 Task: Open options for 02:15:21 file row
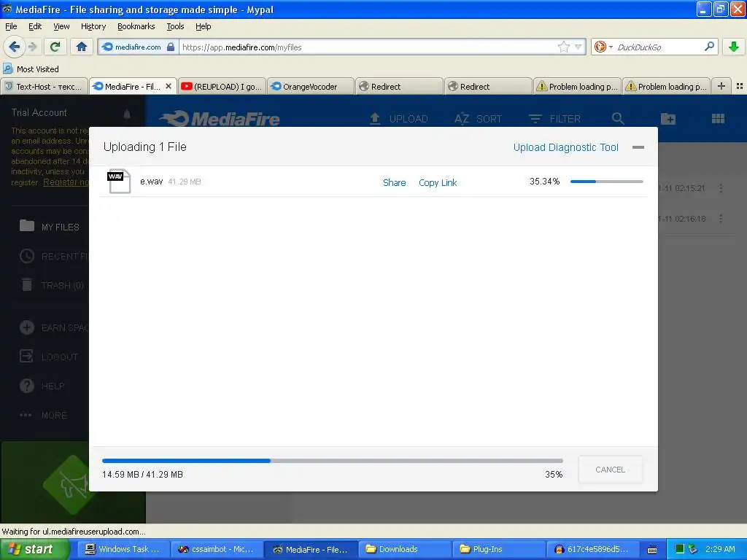[721, 188]
